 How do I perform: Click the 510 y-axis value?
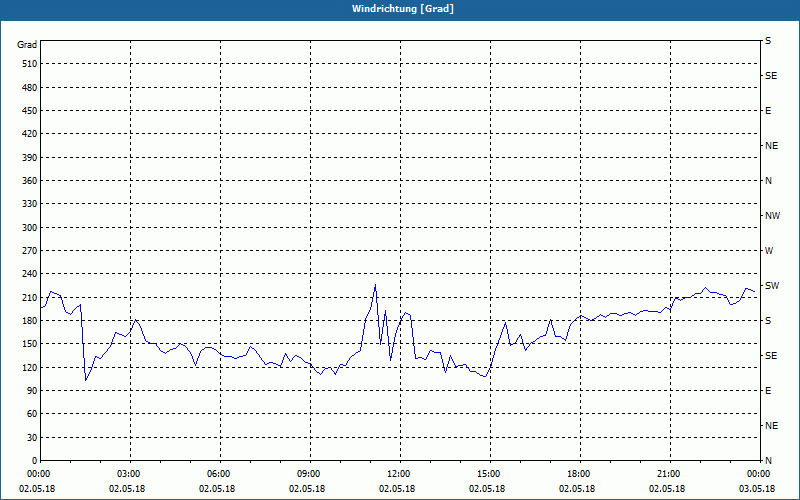point(30,64)
